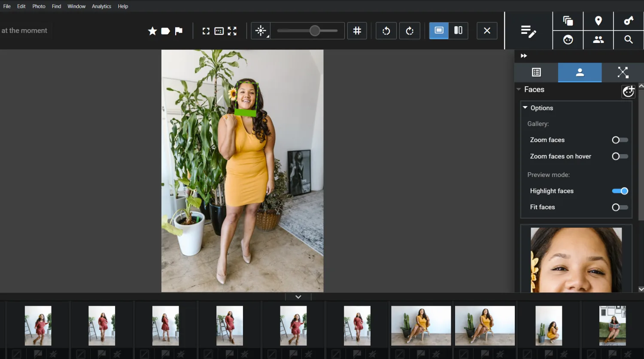Enable the Zoom faces toggle
Image resolution: width=644 pixels, height=359 pixels.
(x=620, y=140)
